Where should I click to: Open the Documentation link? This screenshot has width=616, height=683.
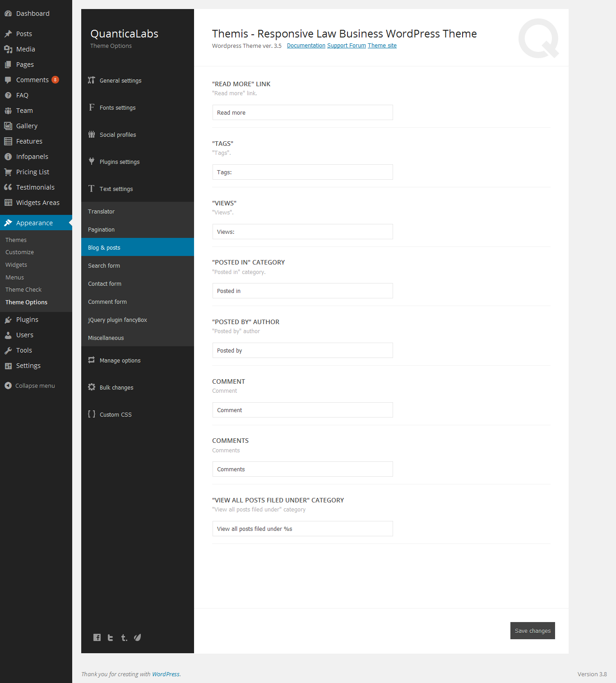[306, 46]
